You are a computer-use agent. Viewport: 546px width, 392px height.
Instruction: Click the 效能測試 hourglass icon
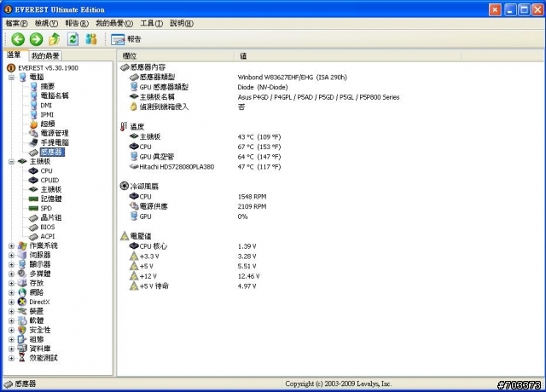[22, 358]
